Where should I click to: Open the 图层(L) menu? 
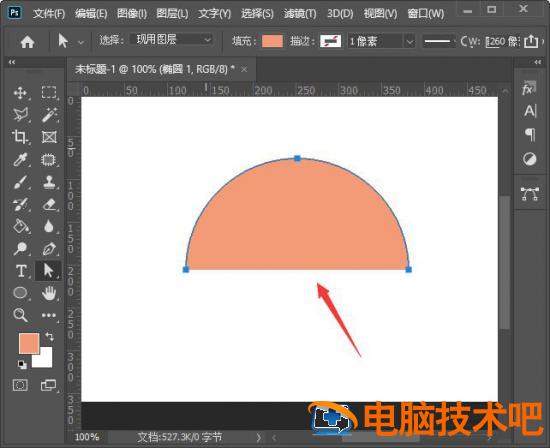172,14
